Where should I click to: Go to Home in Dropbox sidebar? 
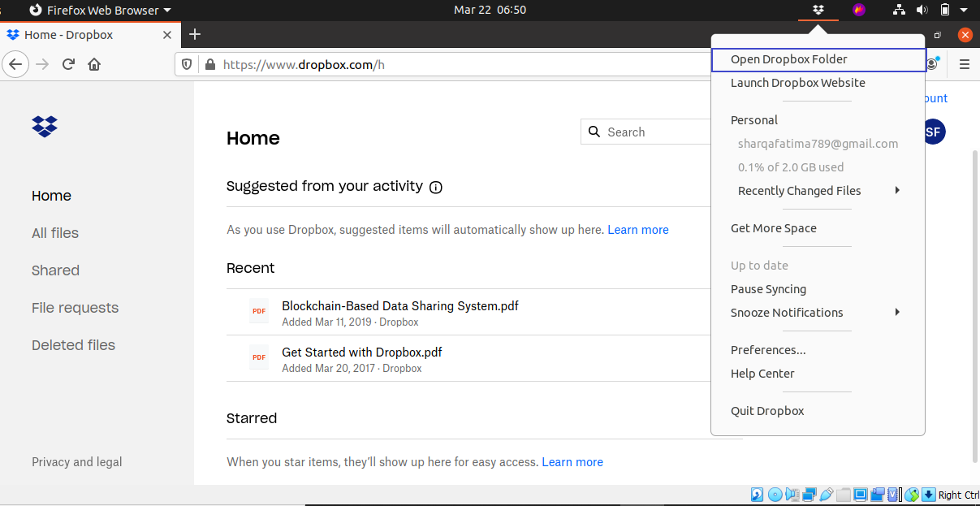coord(51,196)
